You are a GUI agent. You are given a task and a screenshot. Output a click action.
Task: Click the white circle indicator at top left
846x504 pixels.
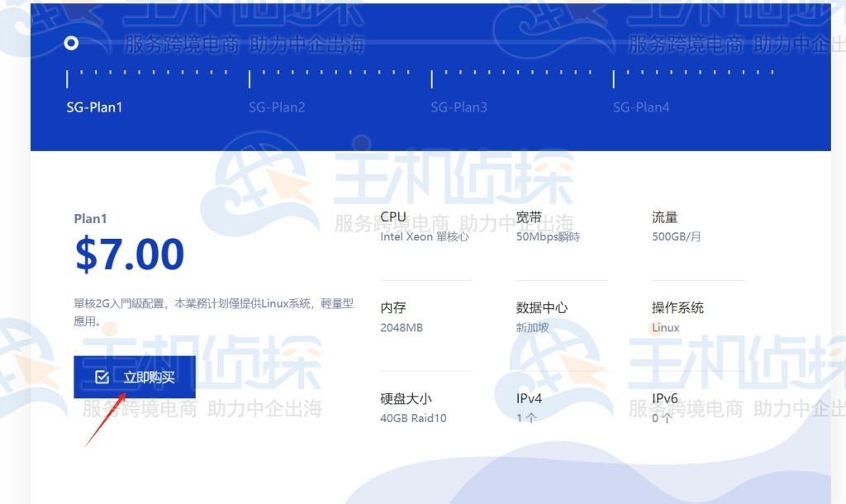click(71, 42)
